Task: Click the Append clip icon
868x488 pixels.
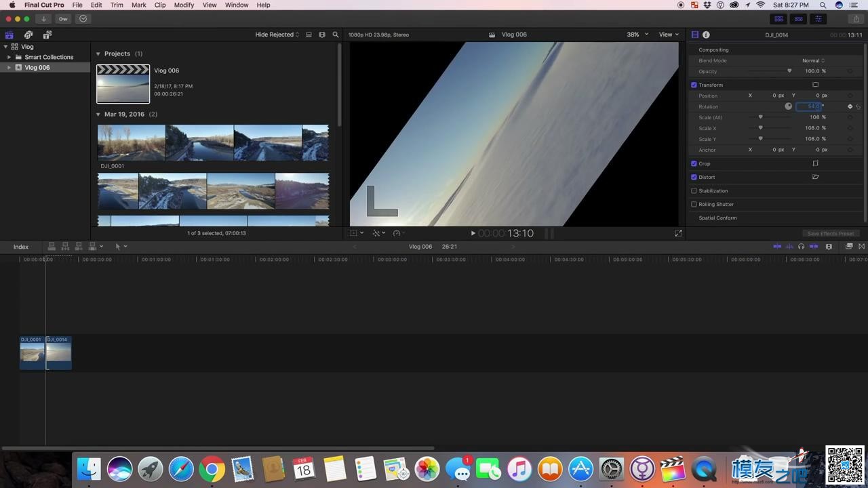Action: click(79, 247)
